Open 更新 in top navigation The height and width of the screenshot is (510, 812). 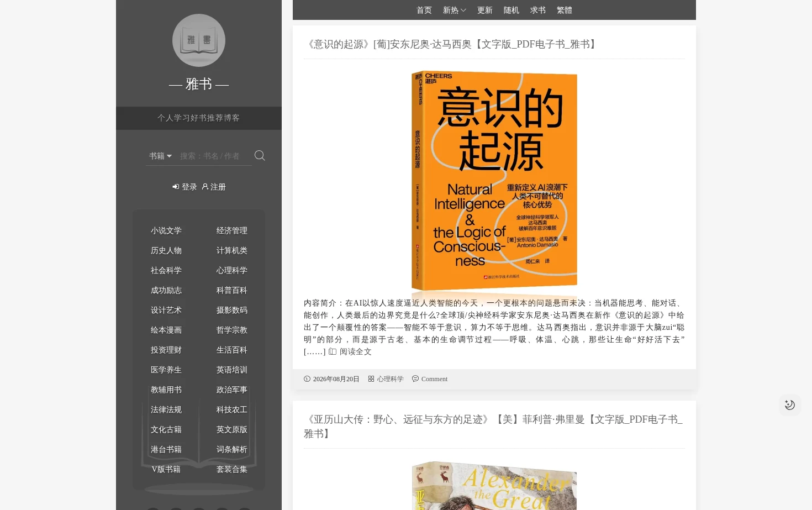[x=485, y=10]
